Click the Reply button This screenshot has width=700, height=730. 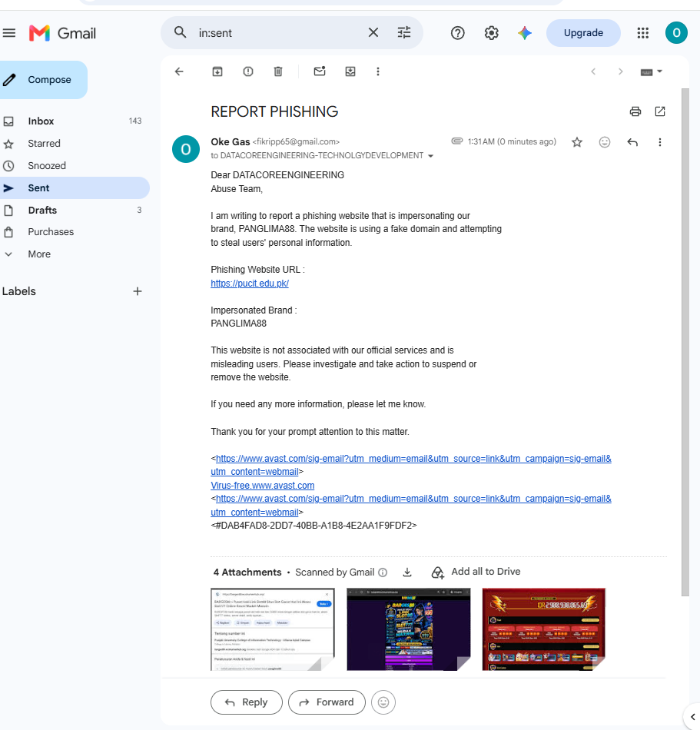(x=246, y=702)
